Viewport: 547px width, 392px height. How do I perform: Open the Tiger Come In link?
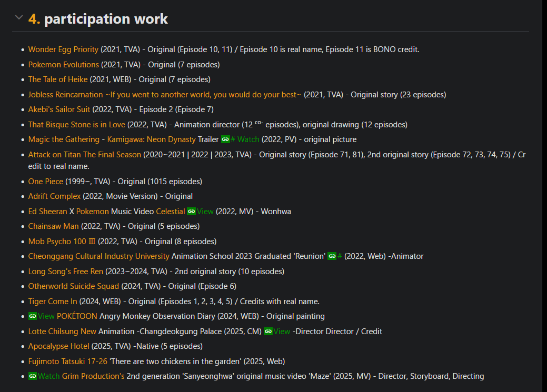[53, 301]
